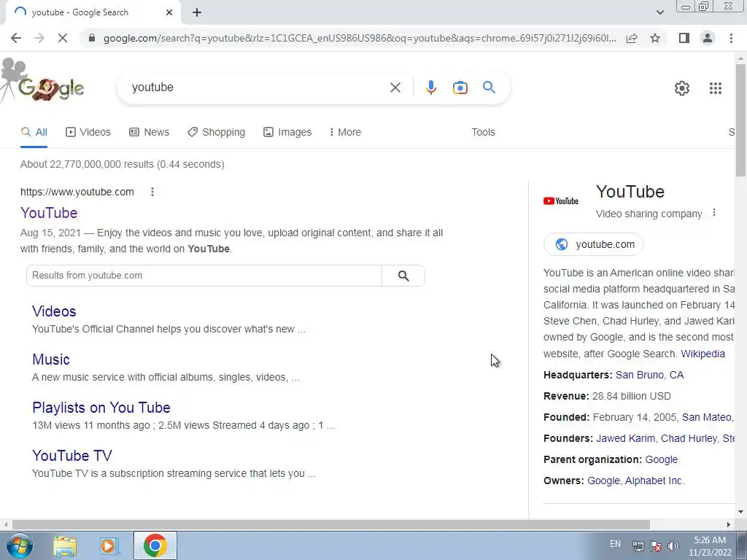
Task: Click the https://www.youtube.com result URL
Action: coord(77,192)
